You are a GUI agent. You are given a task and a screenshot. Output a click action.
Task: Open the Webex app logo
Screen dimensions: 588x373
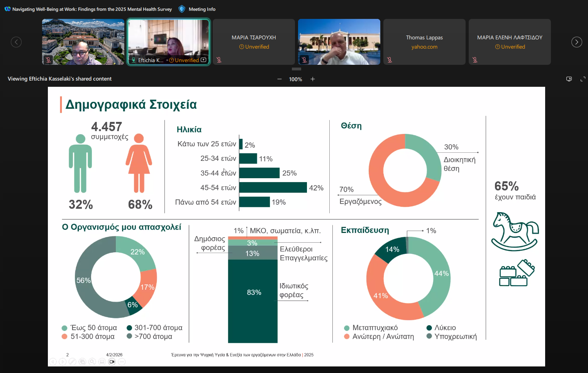tap(7, 9)
